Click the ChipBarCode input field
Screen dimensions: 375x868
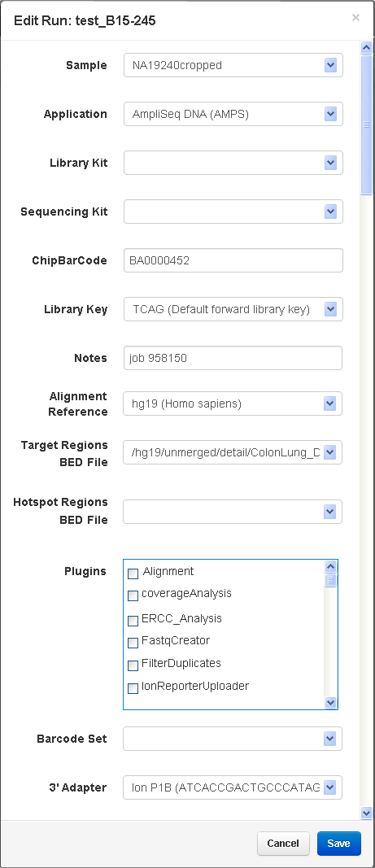pos(233,260)
